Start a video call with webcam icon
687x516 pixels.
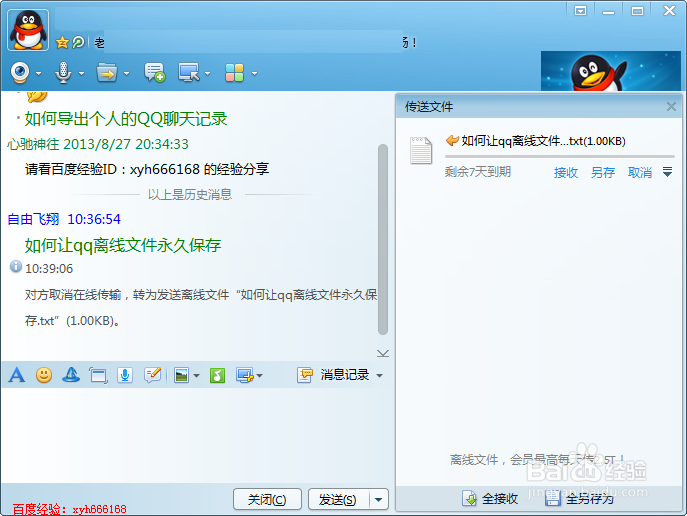20,73
